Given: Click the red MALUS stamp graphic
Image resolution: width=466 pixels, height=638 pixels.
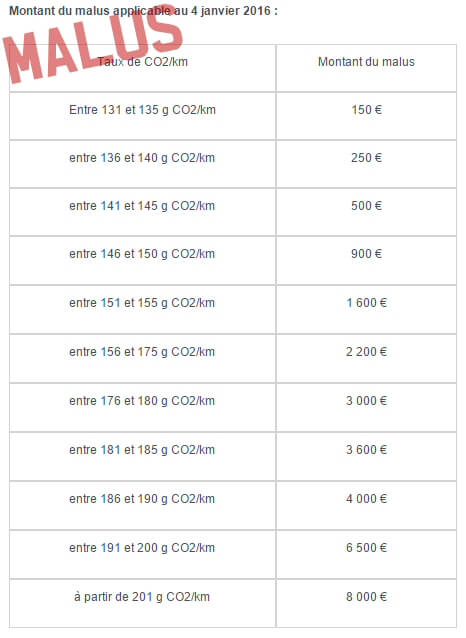Looking at the screenshot, I should coord(93,44).
